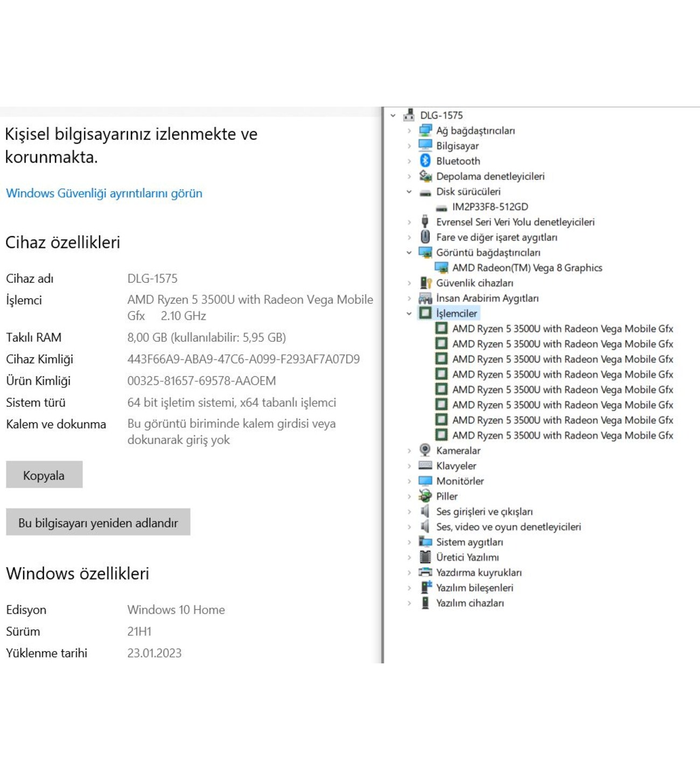Screen dimensions: 700x770
Task: Click the Yazılım bileşenleri icon
Action: (426, 587)
